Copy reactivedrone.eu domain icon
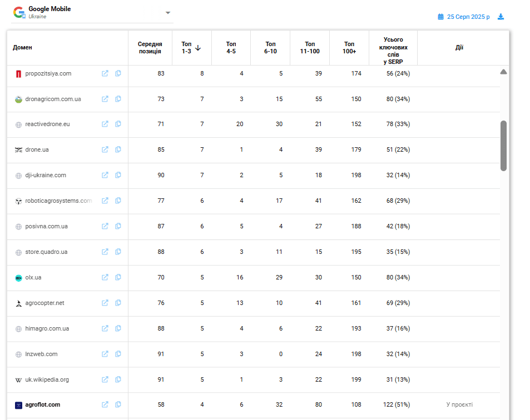Screen dimensions: 530x420 [118, 124]
